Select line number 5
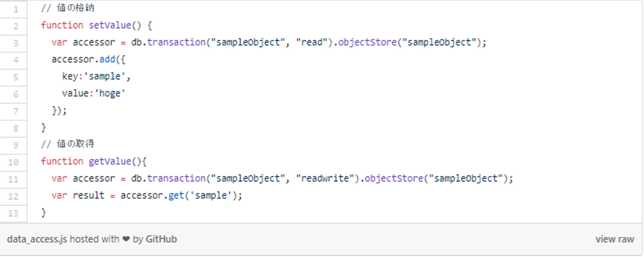 16,77
